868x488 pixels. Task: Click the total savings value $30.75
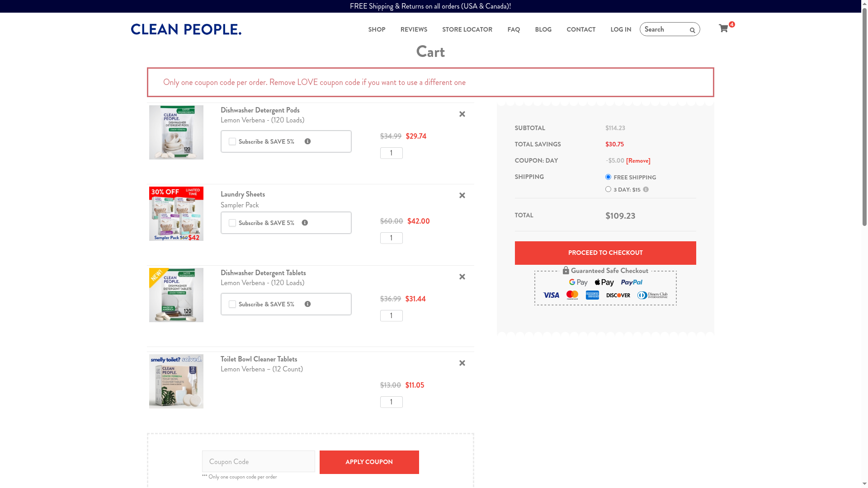(614, 145)
